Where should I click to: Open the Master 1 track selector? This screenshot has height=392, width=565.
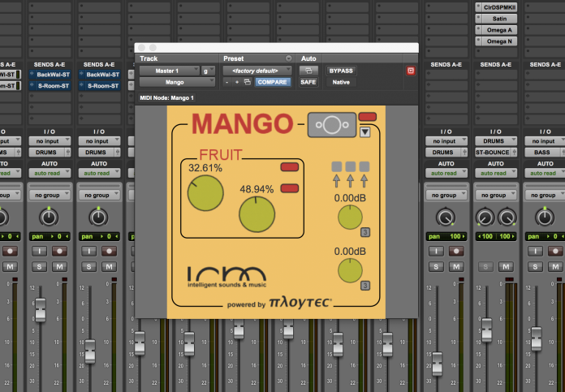coord(170,71)
